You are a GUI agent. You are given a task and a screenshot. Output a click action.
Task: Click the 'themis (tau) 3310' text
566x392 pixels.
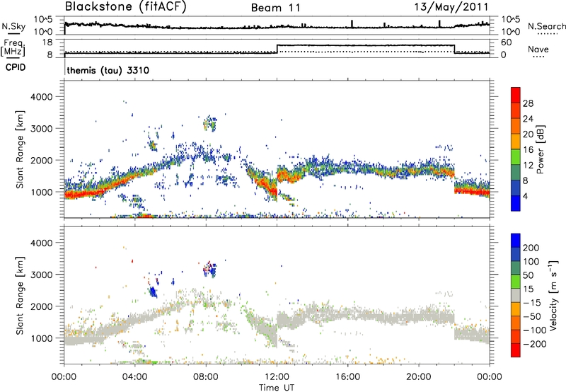(108, 70)
